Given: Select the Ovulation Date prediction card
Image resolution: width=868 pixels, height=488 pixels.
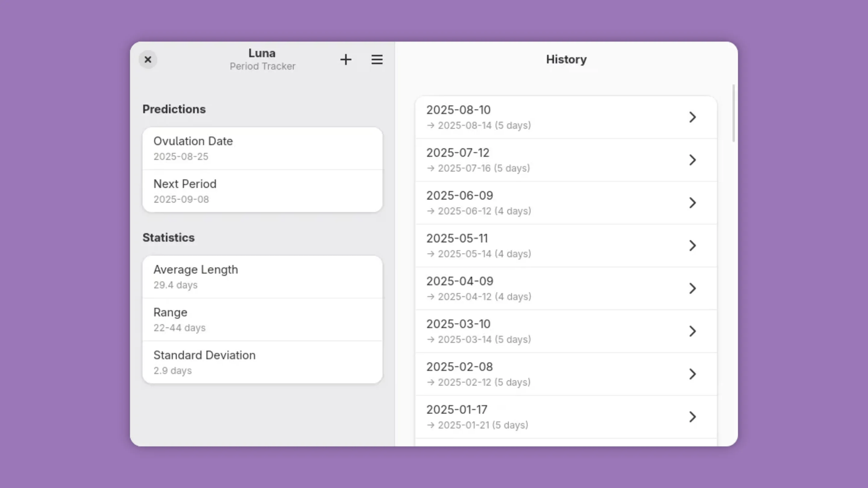Looking at the screenshot, I should click(263, 148).
